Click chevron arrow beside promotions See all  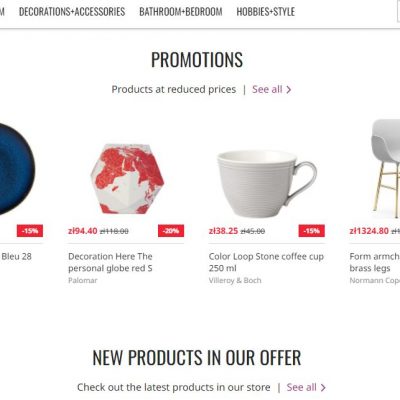289,90
